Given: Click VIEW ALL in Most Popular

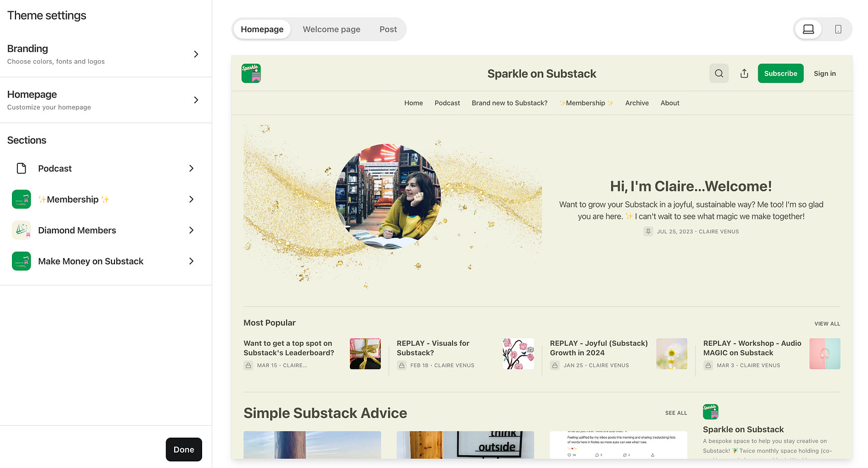Looking at the screenshot, I should 827,324.
